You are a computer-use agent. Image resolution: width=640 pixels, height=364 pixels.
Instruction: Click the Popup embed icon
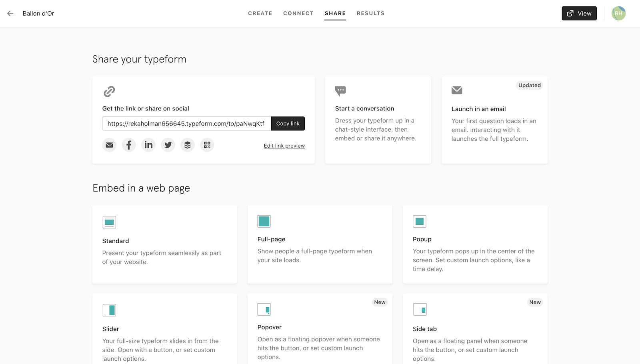coord(420,221)
